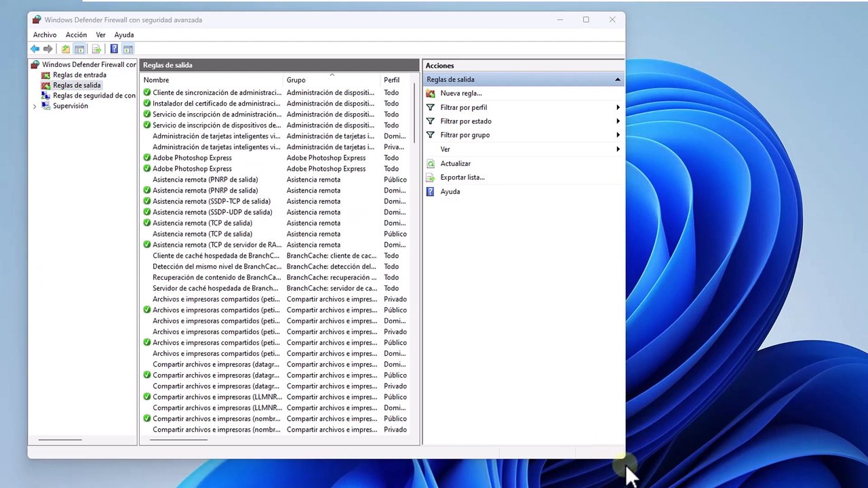Click the Ayuda icon in the Acciones pane

tap(430, 192)
